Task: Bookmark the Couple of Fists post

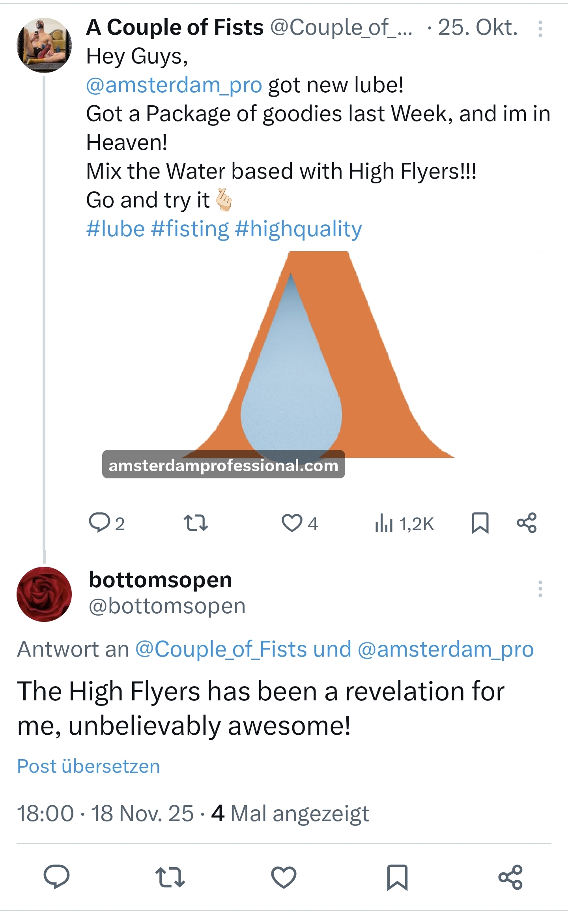Action: (x=480, y=523)
